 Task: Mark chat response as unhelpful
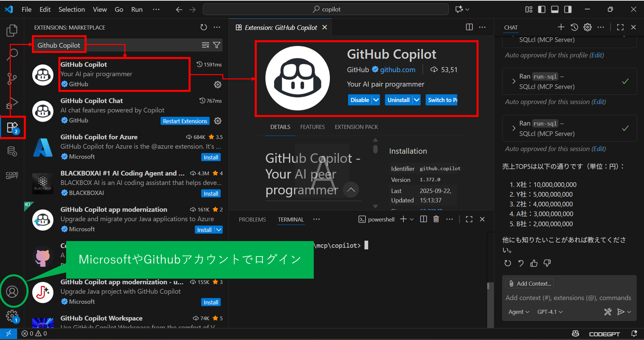pyautogui.click(x=547, y=263)
